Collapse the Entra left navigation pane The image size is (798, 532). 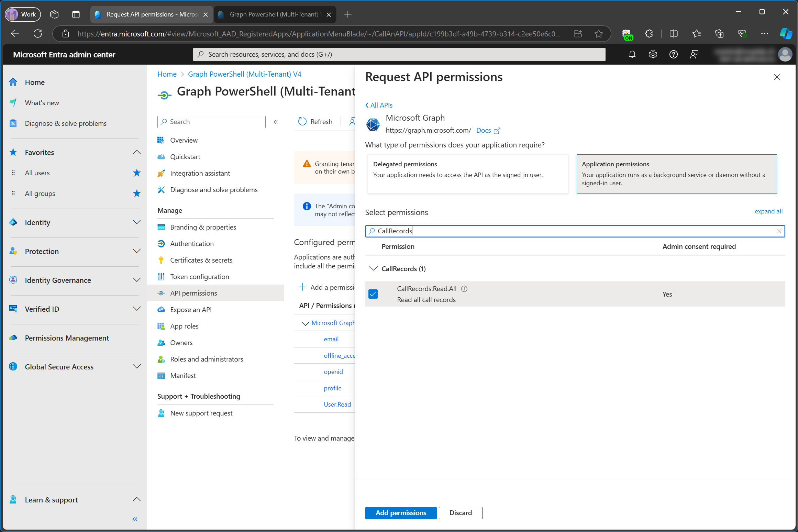pyautogui.click(x=135, y=519)
